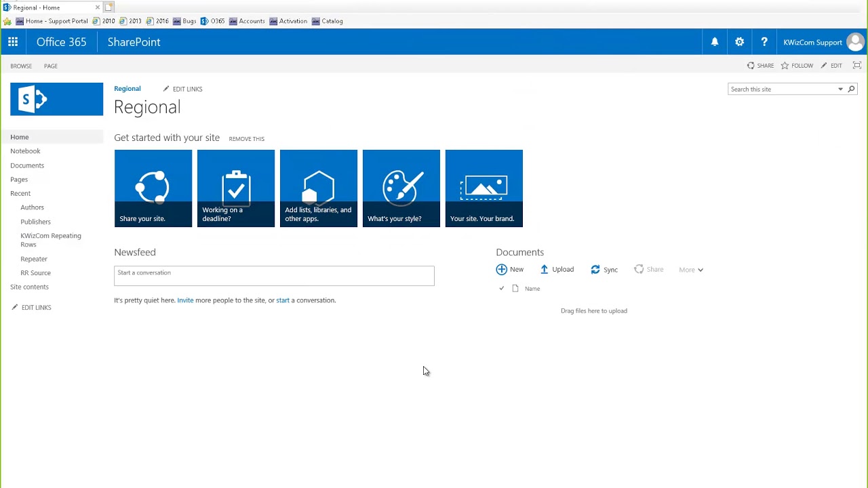
Task: Open the settings gear menu
Action: [x=740, y=42]
